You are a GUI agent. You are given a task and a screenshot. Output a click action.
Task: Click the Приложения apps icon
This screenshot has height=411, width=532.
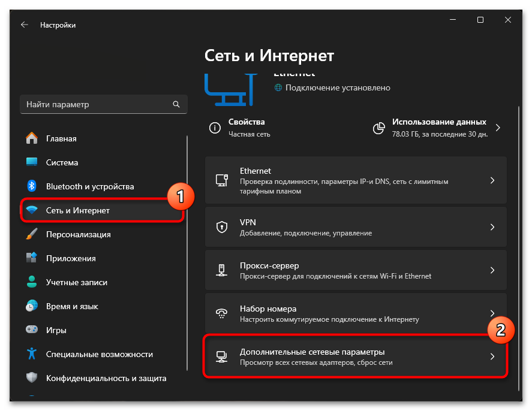(x=32, y=258)
